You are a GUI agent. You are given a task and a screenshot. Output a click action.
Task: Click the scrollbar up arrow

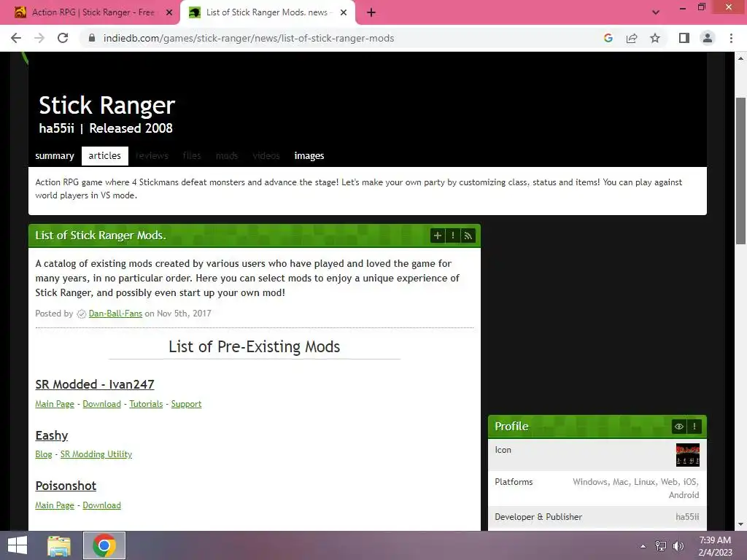coord(740,58)
